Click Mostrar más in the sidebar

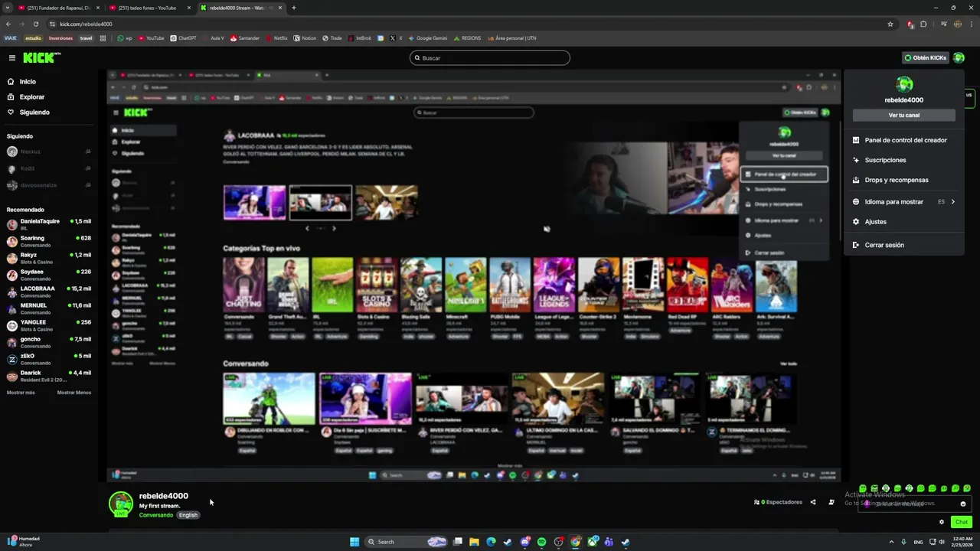pos(21,393)
